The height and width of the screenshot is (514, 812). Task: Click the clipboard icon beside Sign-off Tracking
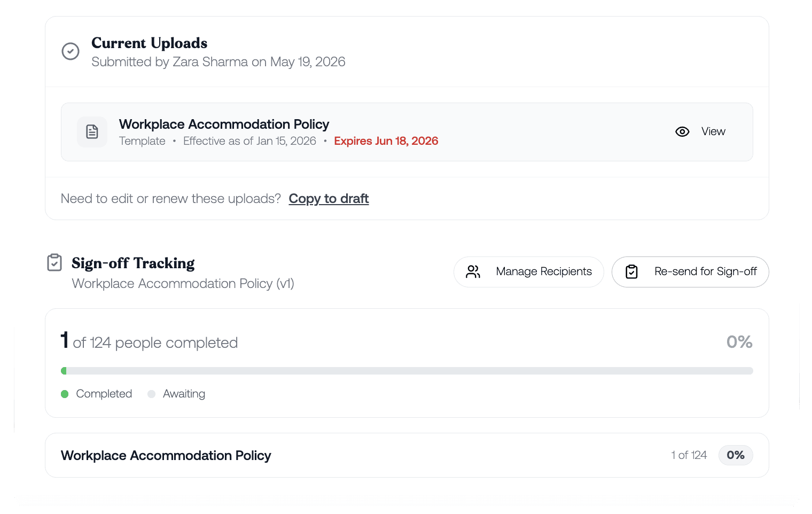pyautogui.click(x=54, y=262)
